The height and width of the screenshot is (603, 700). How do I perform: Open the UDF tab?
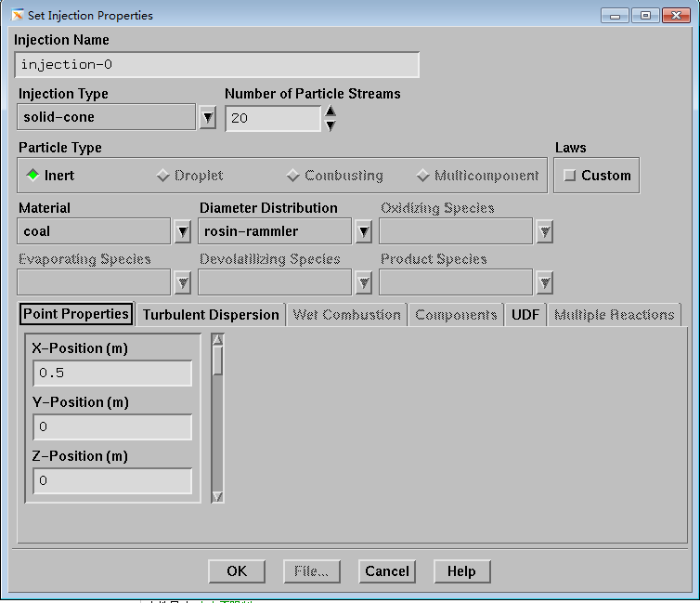(x=525, y=315)
